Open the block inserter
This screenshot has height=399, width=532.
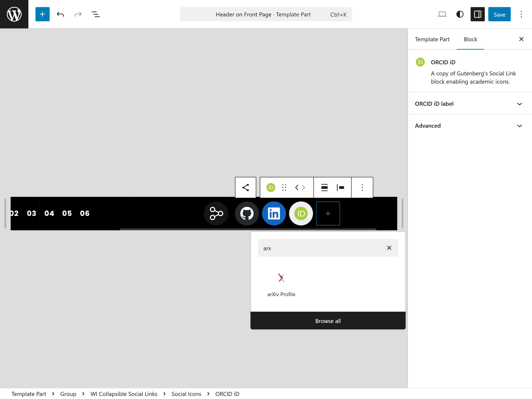42,14
